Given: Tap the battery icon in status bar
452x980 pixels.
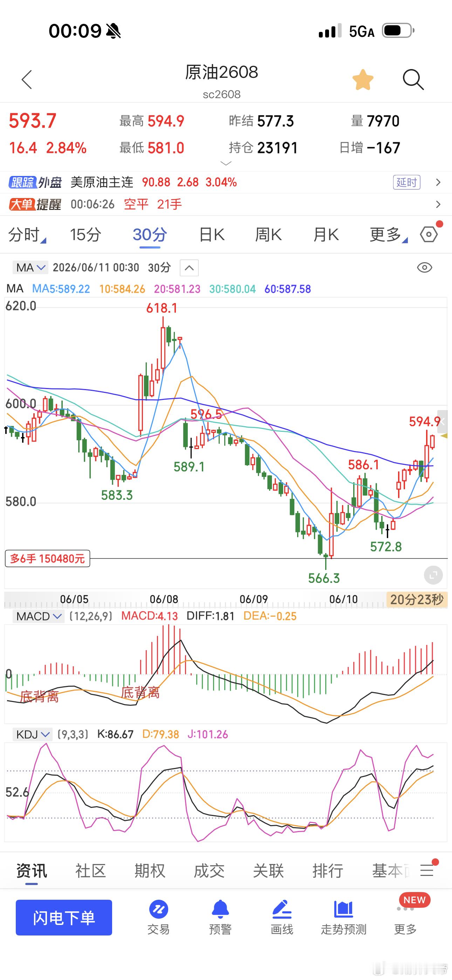Looking at the screenshot, I should (398, 30).
